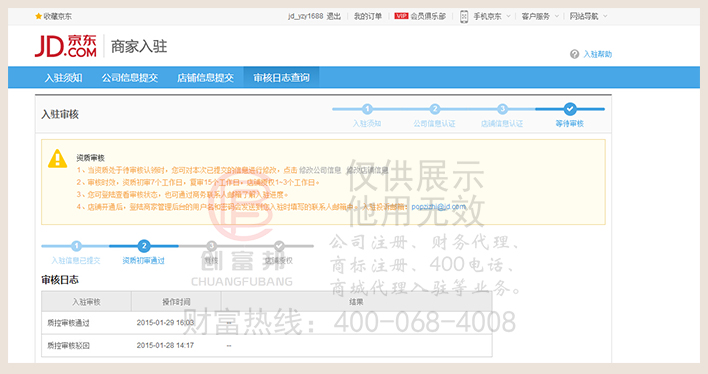Click 入驻审核 column header
The width and height of the screenshot is (708, 374).
86,301
